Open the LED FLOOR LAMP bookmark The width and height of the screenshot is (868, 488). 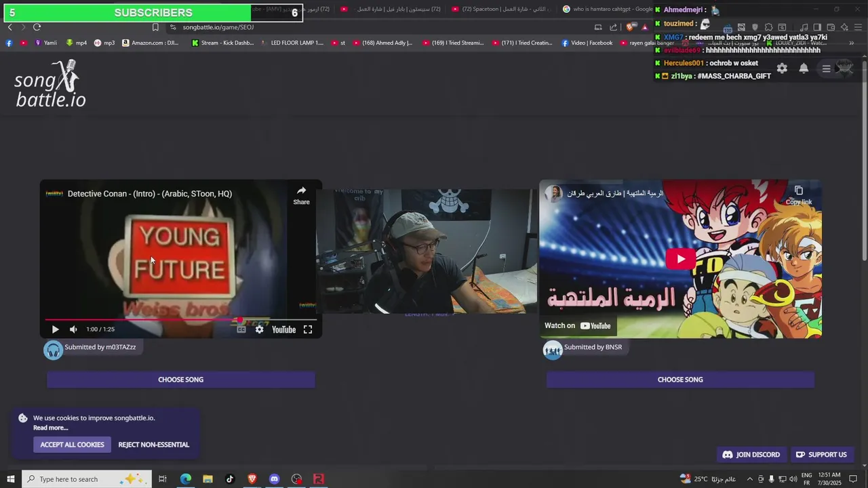click(292, 43)
